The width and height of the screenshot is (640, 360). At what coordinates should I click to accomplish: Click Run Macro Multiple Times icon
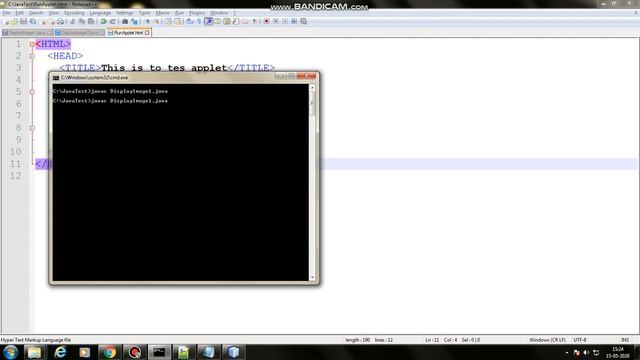(x=294, y=21)
